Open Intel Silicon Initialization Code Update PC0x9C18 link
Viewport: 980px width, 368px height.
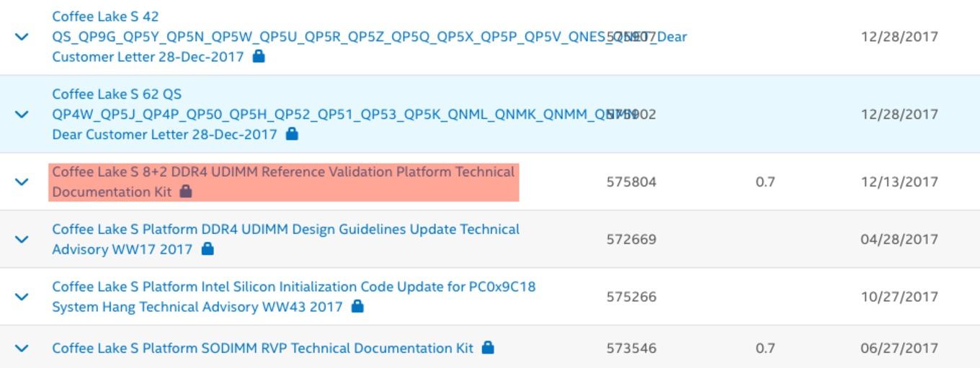point(294,297)
